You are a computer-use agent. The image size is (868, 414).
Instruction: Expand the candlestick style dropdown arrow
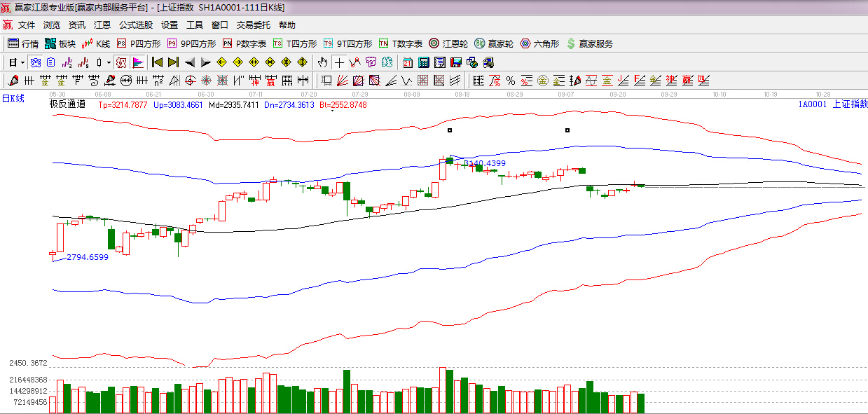tap(109, 62)
